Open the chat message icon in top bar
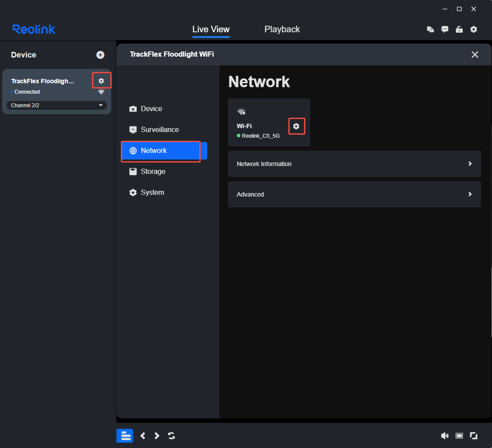Image resolution: width=492 pixels, height=448 pixels. [x=444, y=30]
